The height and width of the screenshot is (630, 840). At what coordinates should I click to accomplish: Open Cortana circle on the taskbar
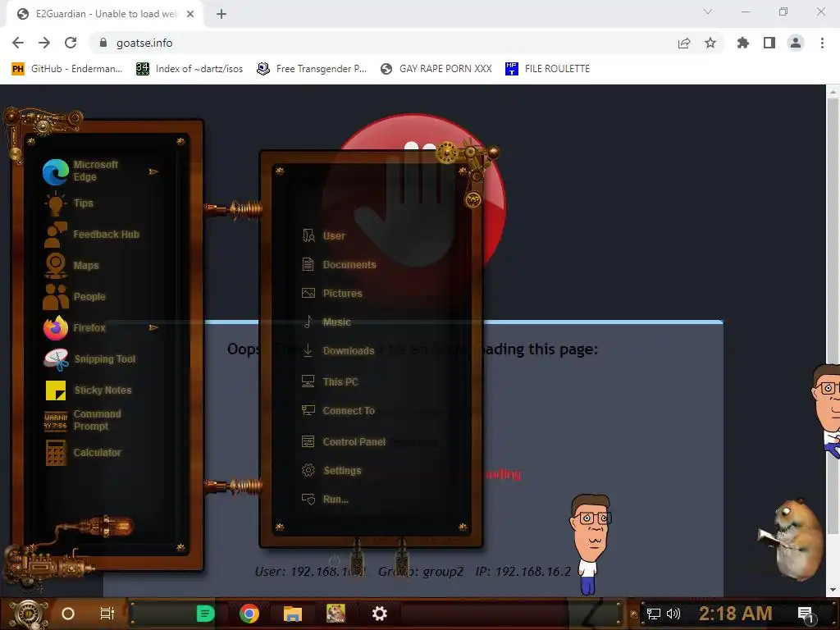tap(68, 614)
